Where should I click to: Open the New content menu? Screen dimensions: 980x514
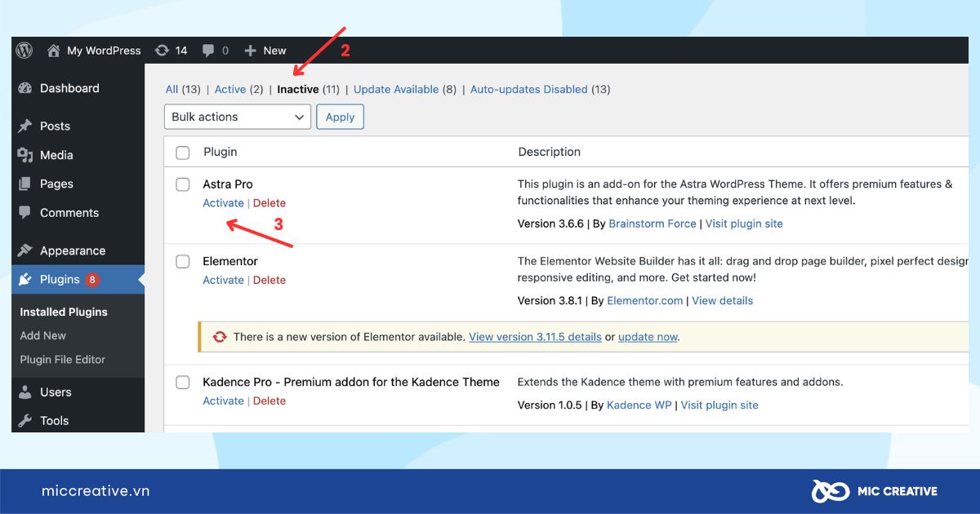(274, 51)
